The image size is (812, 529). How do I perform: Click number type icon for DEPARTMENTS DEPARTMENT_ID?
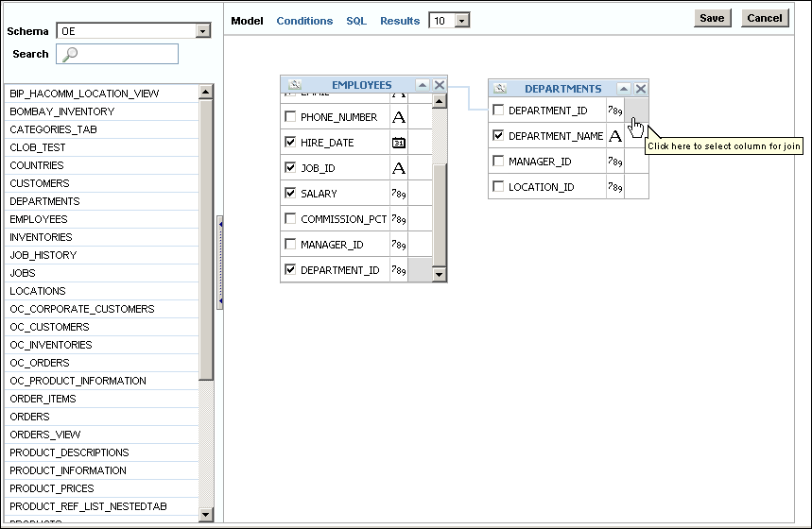tap(615, 111)
